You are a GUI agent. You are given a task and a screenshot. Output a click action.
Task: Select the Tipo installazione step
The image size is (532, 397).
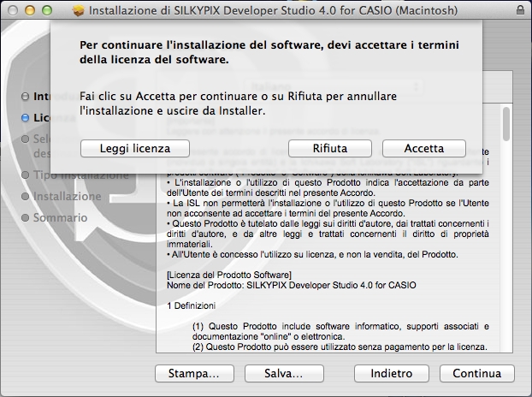(x=80, y=175)
